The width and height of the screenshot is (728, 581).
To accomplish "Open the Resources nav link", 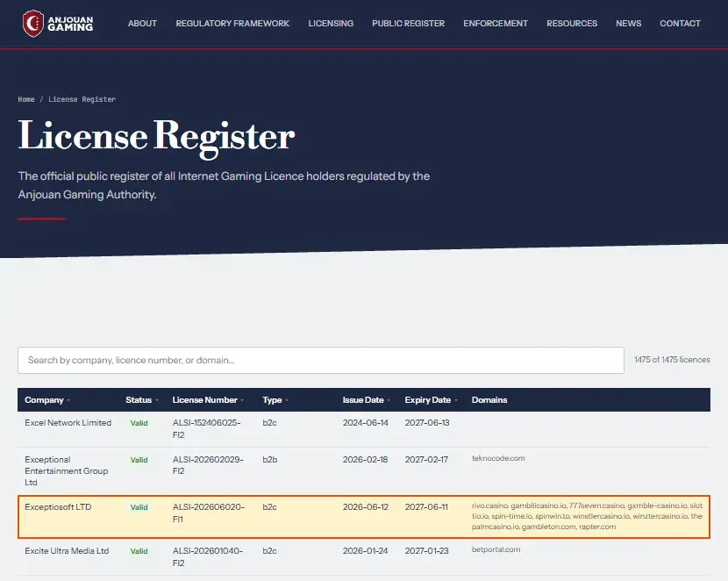I will tap(572, 23).
